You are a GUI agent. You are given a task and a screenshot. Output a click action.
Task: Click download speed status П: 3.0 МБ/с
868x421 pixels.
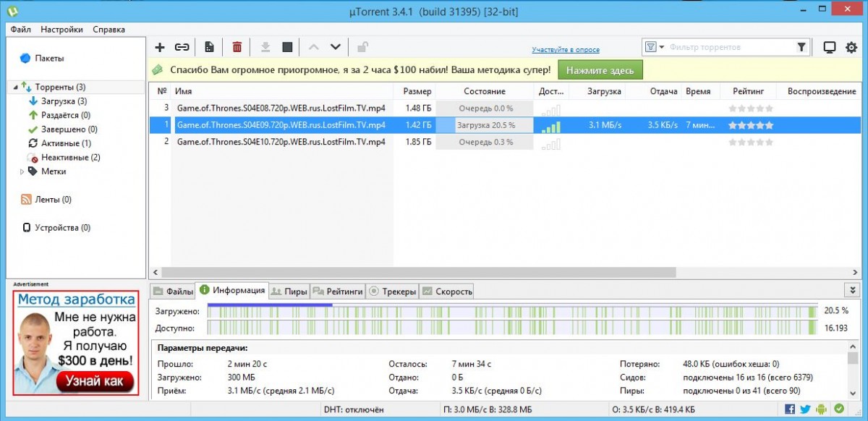pos(486,409)
